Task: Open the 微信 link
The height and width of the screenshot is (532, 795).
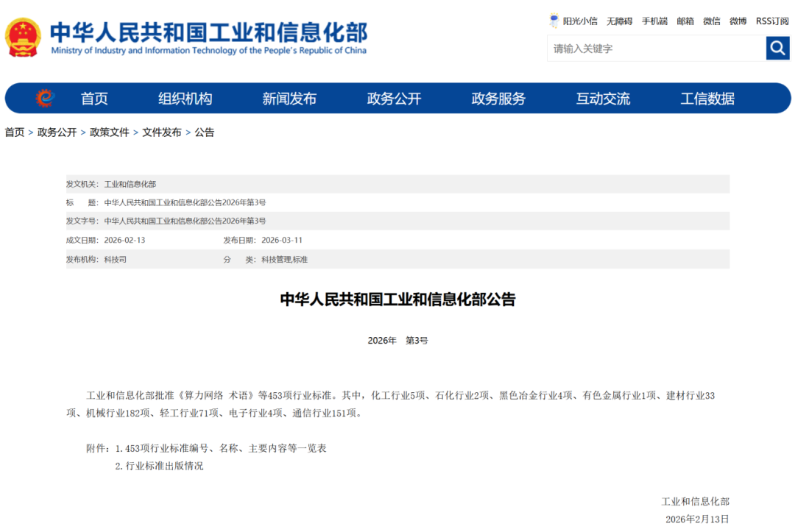Action: coord(711,21)
